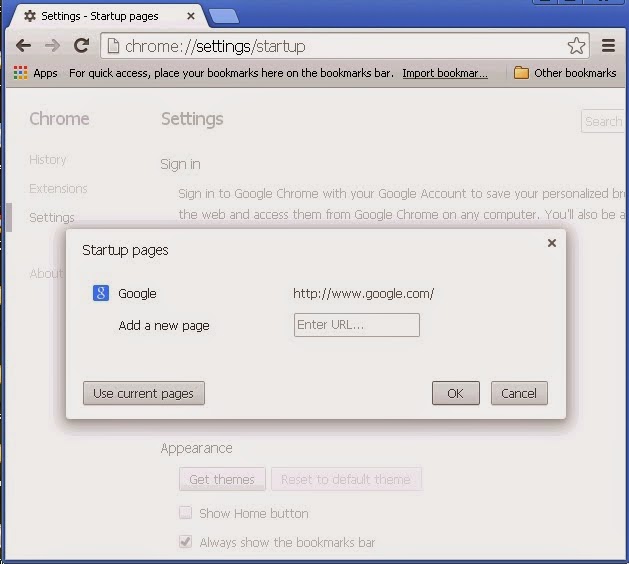629x564 pixels.
Task: Click Reset to default theme button
Action: click(x=346, y=479)
